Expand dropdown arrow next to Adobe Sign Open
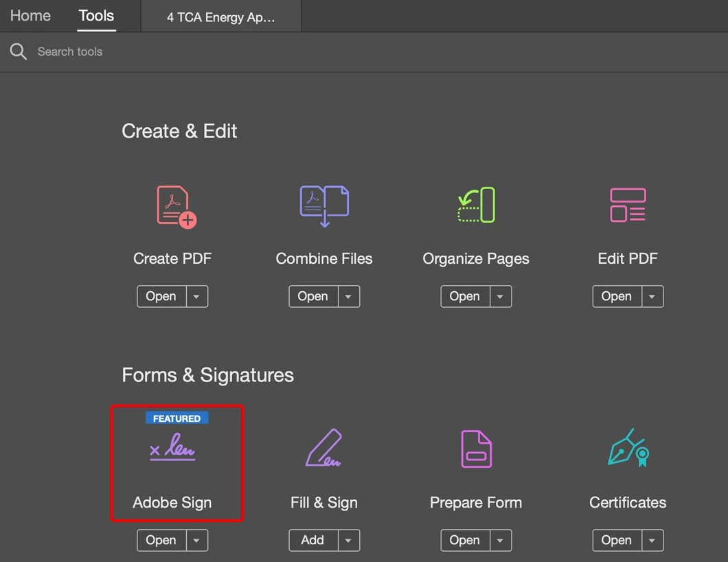The image size is (728, 562). 197,540
